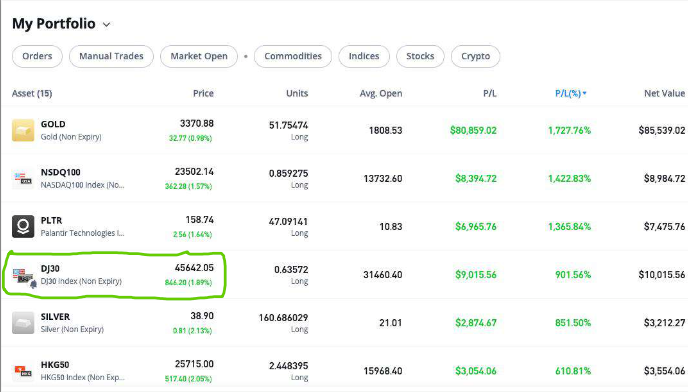The height and width of the screenshot is (392, 688).
Task: Open the Palantir Technologies asset name
Action: tap(82, 233)
